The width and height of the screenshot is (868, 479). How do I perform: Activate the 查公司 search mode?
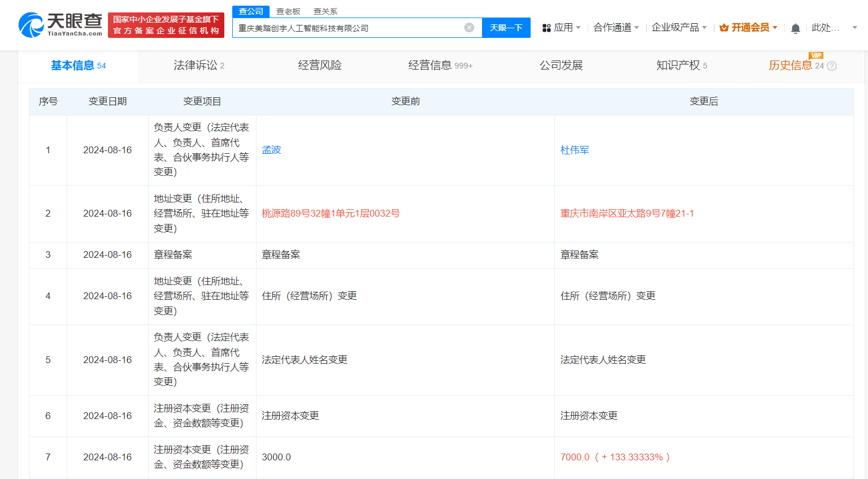click(x=250, y=11)
